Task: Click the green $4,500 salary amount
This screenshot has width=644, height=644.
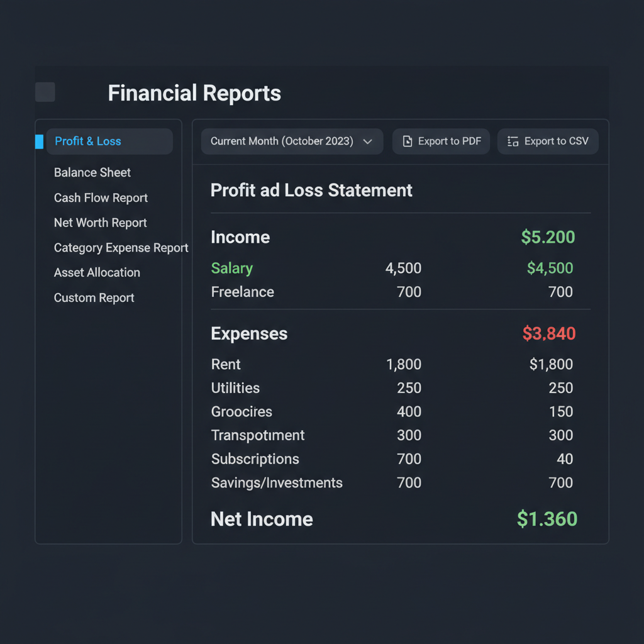Action: (x=550, y=268)
